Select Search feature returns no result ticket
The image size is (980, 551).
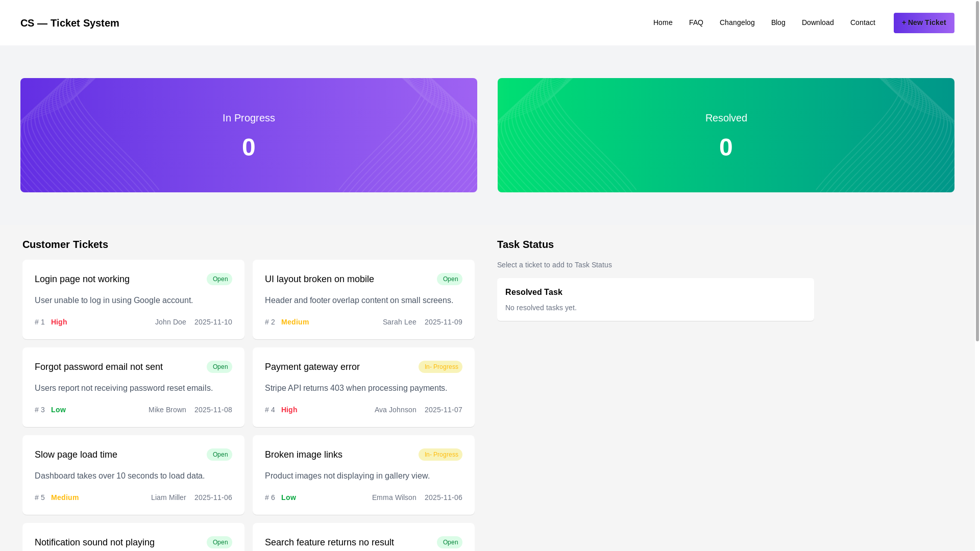pyautogui.click(x=363, y=537)
